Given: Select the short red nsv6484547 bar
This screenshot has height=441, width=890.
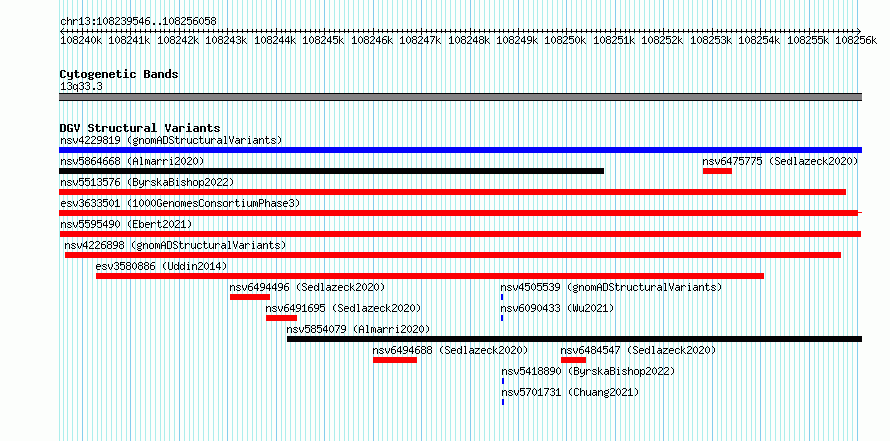Looking at the screenshot, I should pyautogui.click(x=573, y=360).
